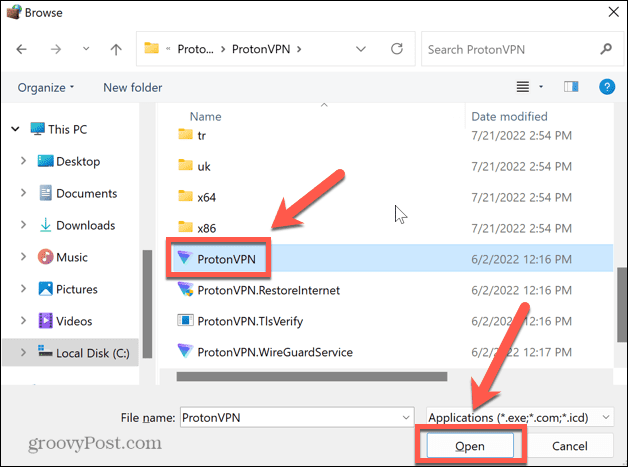Toggle the preview pane

[x=571, y=87]
